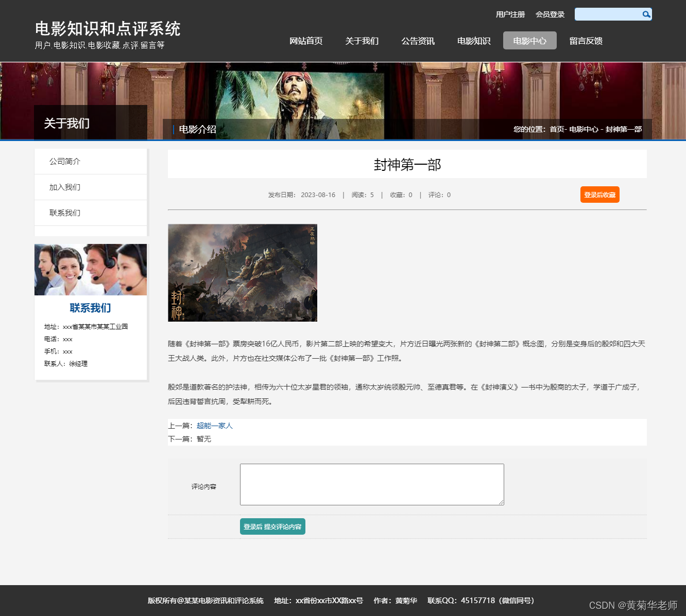Click footer 版权所有@某某电影资讯和评论系统 text
Image resolution: width=686 pixels, height=616 pixels.
tap(205, 601)
